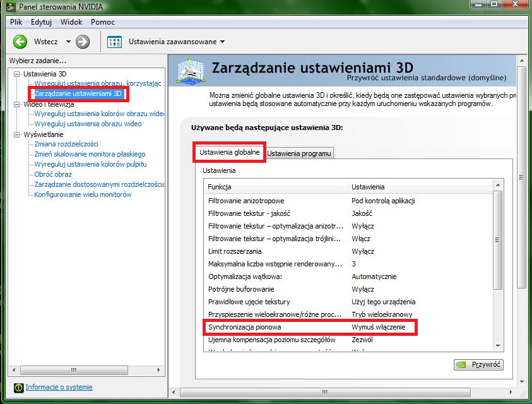Click main pane vertical scrollbar up arrow
The image size is (532, 404).
(522, 61)
